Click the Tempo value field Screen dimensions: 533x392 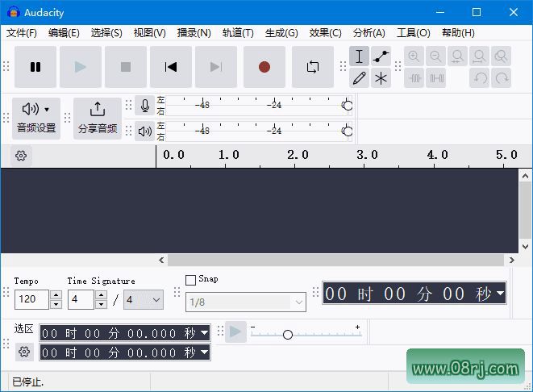click(x=31, y=299)
